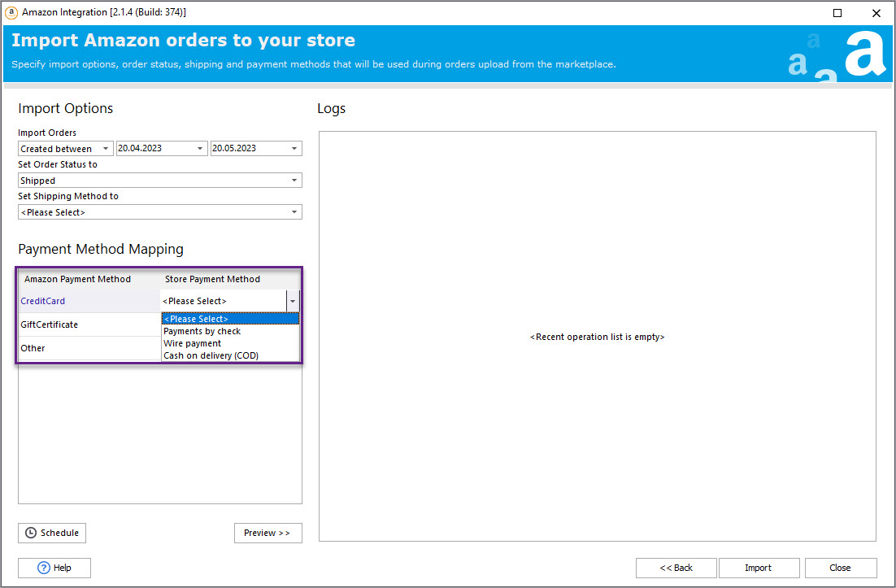Select 'Payments by check' from the list
This screenshot has height=588, width=896.
(202, 331)
